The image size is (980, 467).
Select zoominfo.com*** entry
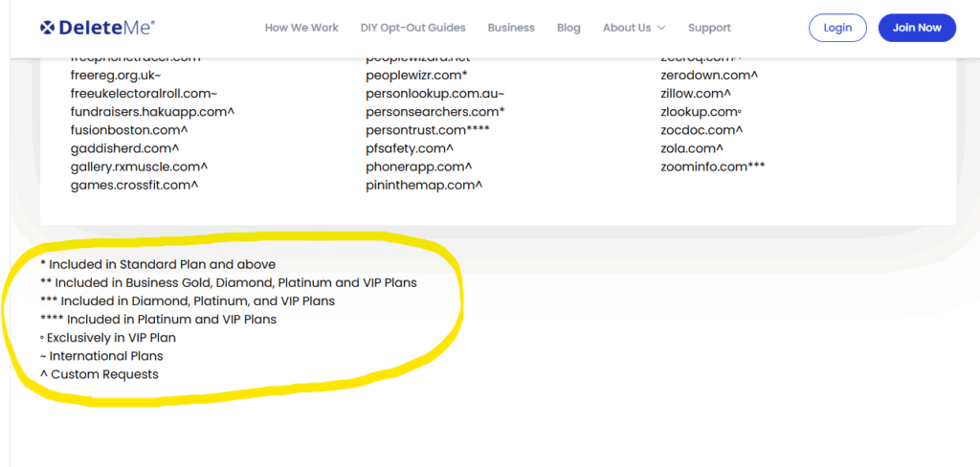tap(712, 167)
